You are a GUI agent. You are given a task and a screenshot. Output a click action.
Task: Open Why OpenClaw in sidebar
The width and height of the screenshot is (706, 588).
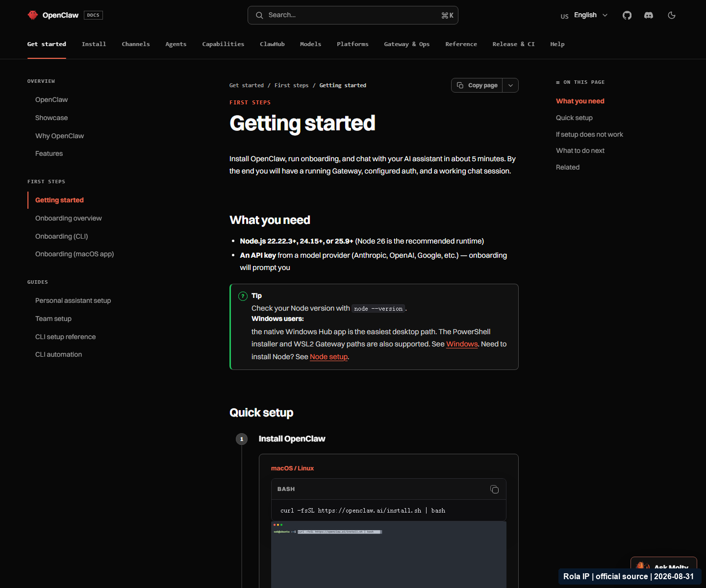59,136
